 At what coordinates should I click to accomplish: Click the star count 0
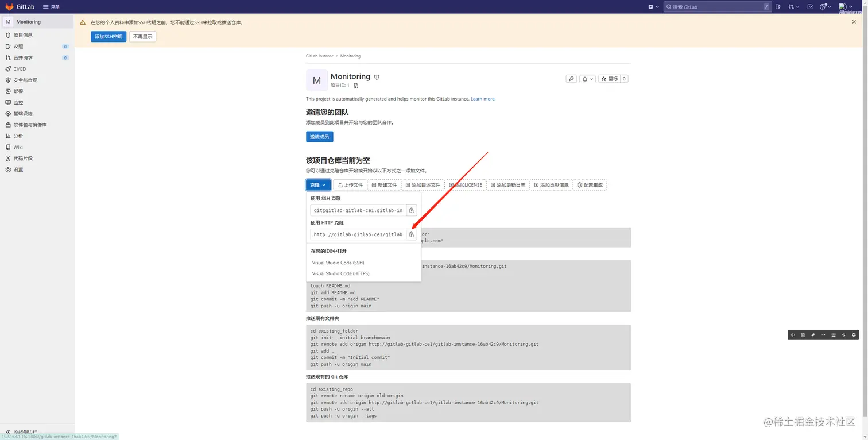[624, 79]
